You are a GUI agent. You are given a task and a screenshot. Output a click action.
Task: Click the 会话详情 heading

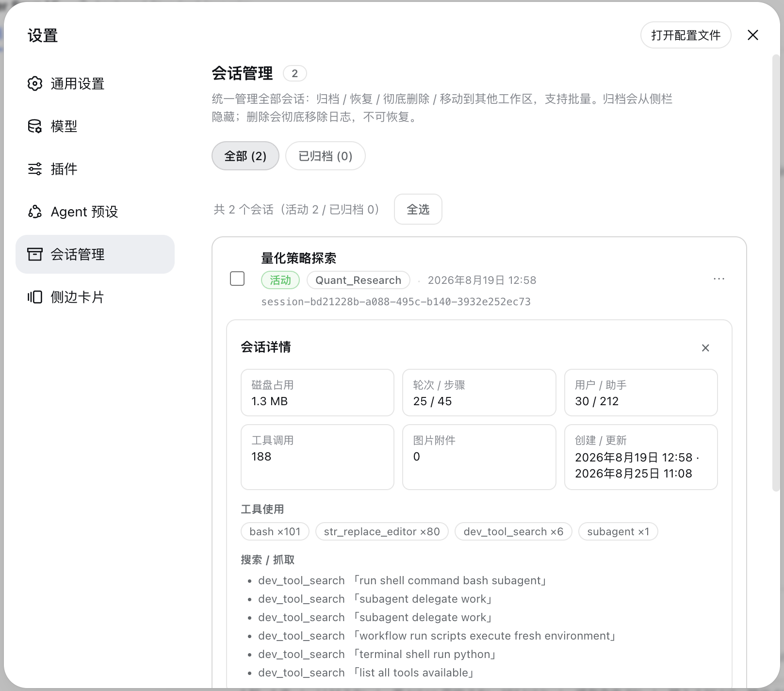pyautogui.click(x=266, y=347)
